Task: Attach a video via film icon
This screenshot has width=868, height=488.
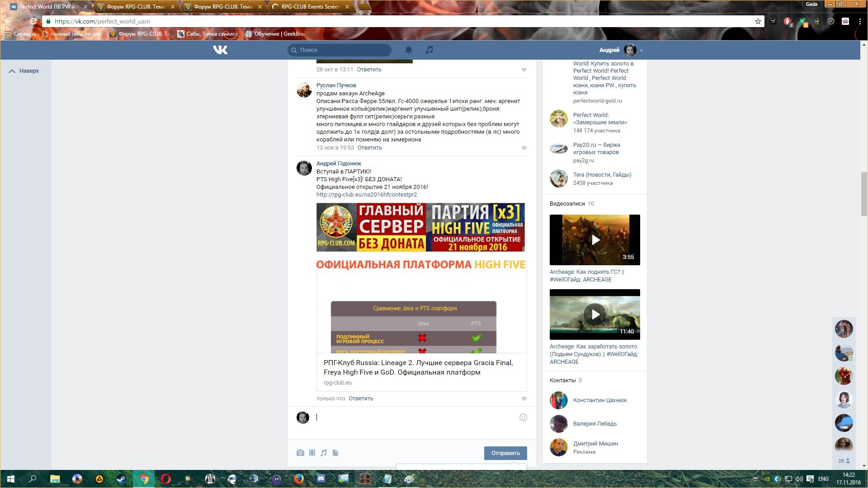Action: (312, 453)
